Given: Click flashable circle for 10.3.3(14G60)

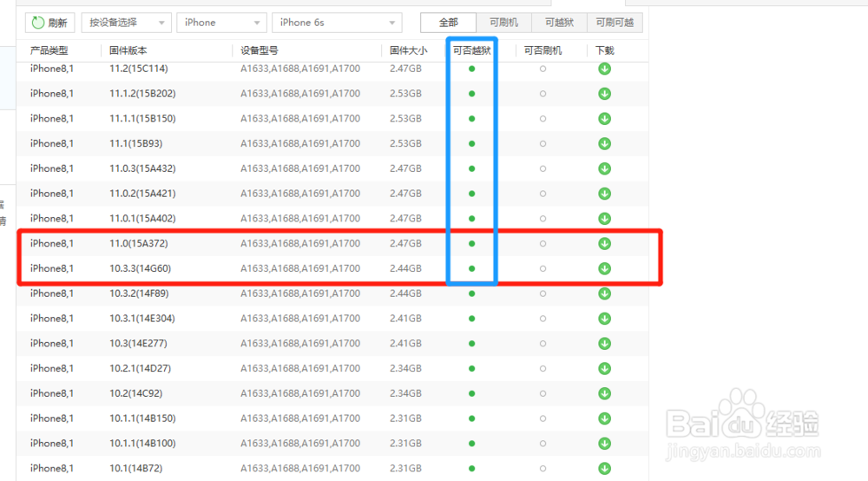Looking at the screenshot, I should [x=542, y=268].
